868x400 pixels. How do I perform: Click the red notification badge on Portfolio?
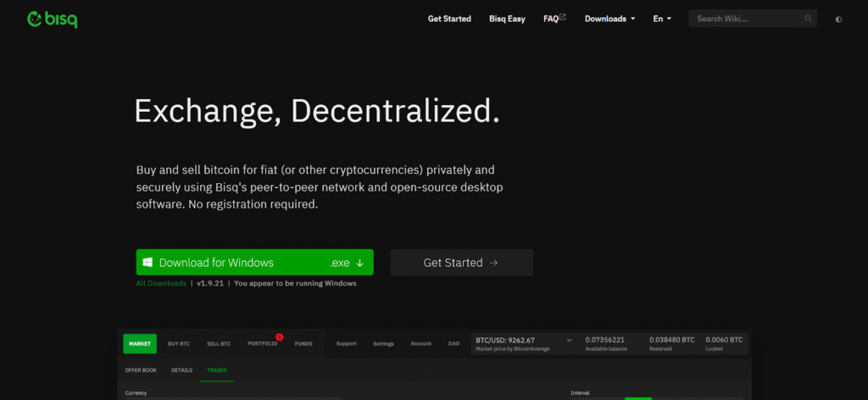point(280,337)
